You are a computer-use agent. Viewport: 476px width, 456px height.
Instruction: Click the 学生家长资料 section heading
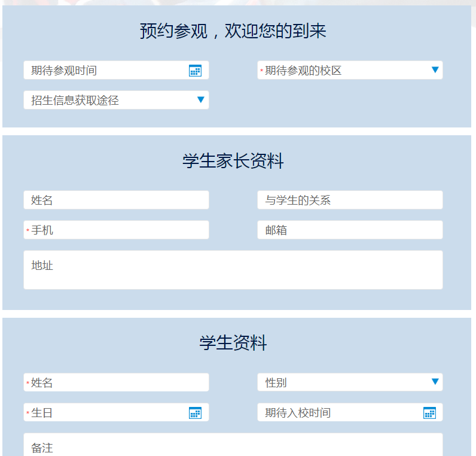(x=233, y=161)
